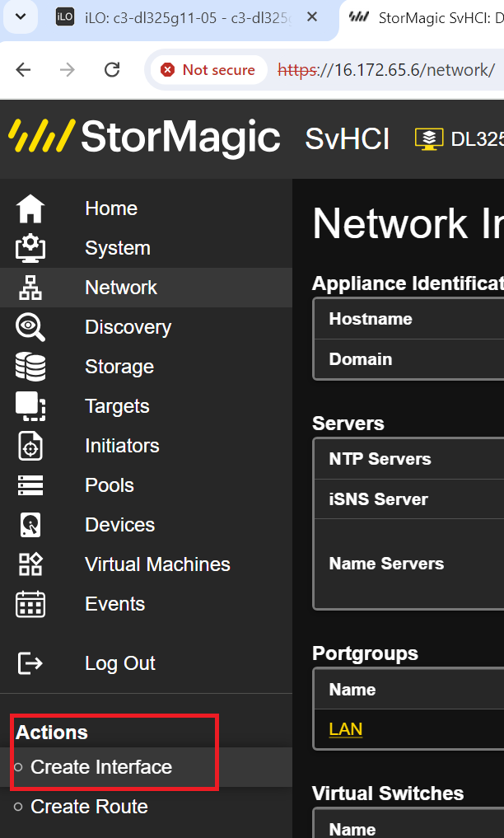This screenshot has height=838, width=504.
Task: Click the Servers section heading
Action: click(348, 424)
